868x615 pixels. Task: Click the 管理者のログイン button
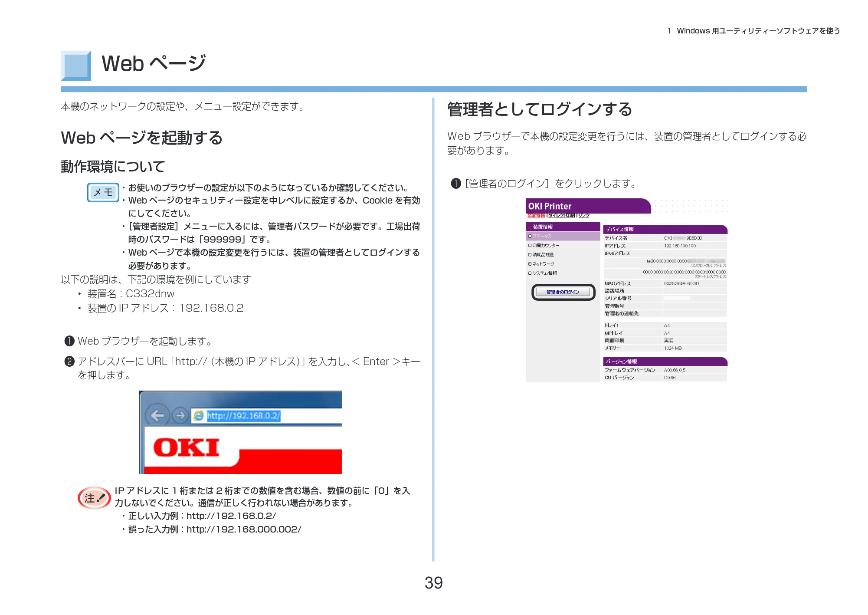click(x=563, y=292)
